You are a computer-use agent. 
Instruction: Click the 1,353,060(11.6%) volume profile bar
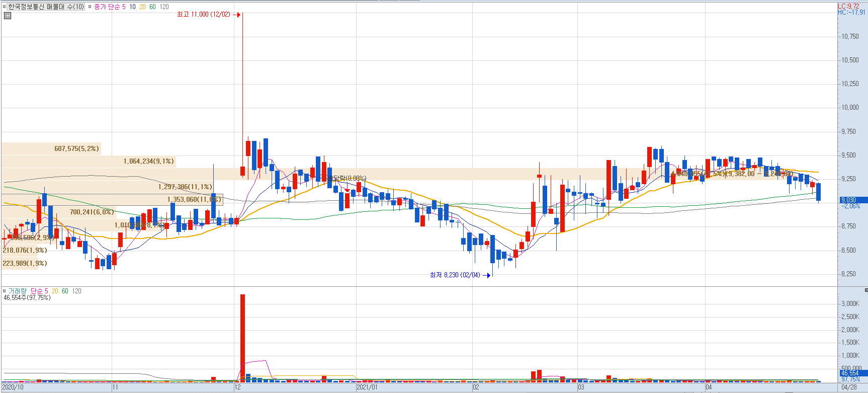point(112,200)
